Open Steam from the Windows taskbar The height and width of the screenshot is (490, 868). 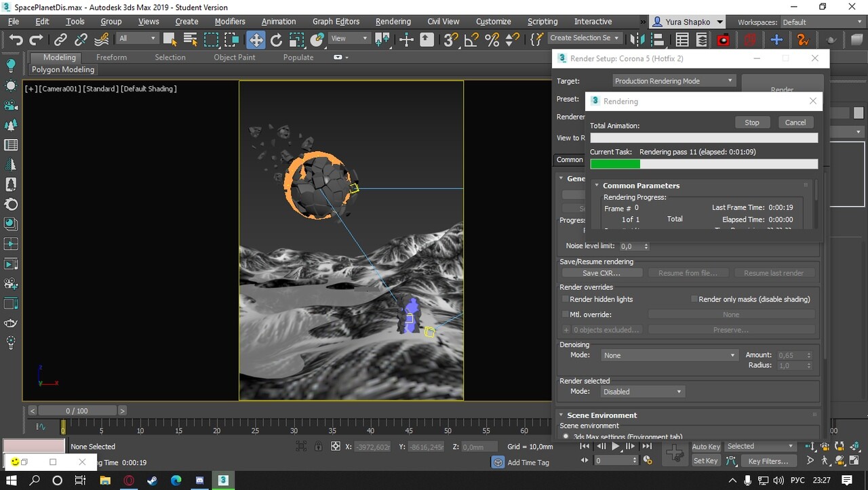tap(152, 481)
